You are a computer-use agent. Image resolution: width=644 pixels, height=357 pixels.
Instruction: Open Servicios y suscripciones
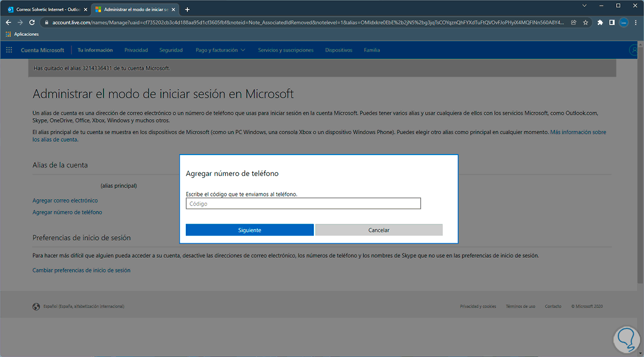coord(286,50)
